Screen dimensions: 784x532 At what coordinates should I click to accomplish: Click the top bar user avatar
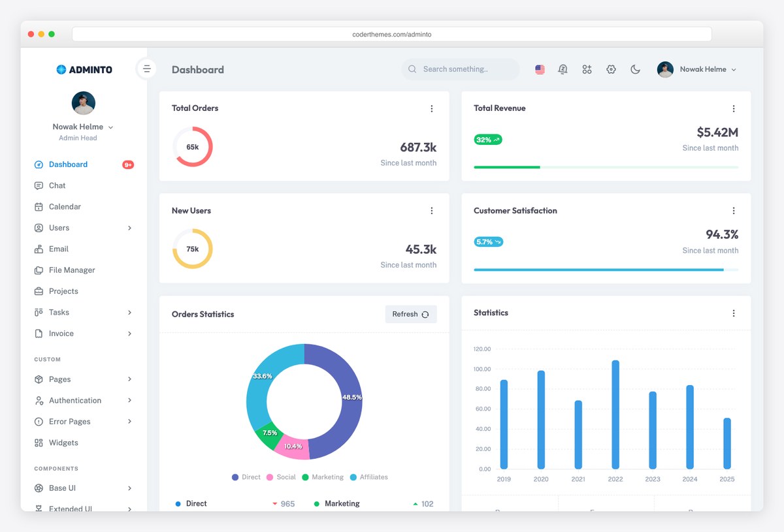click(665, 69)
